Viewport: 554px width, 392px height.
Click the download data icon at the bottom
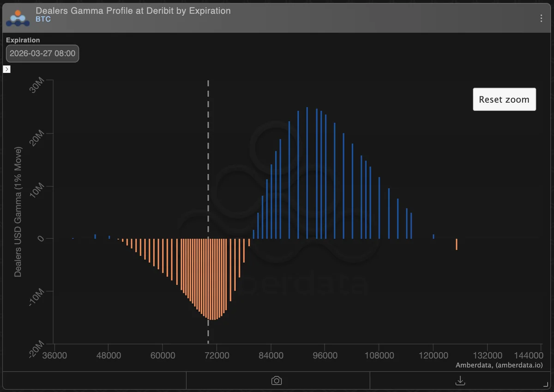(460, 380)
